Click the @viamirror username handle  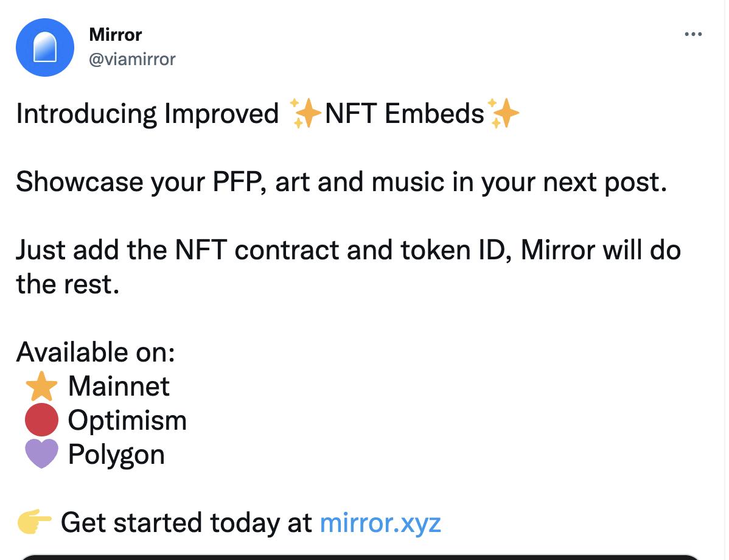[133, 59]
